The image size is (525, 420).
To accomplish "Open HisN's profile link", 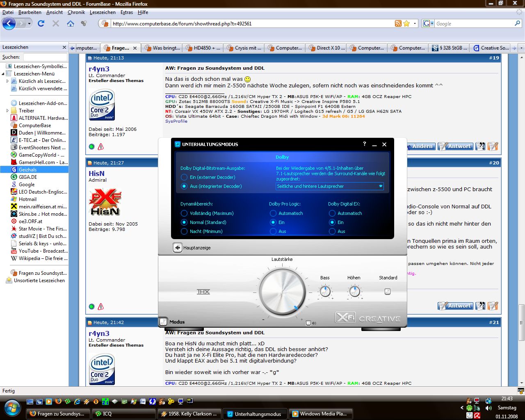I will tap(96, 173).
